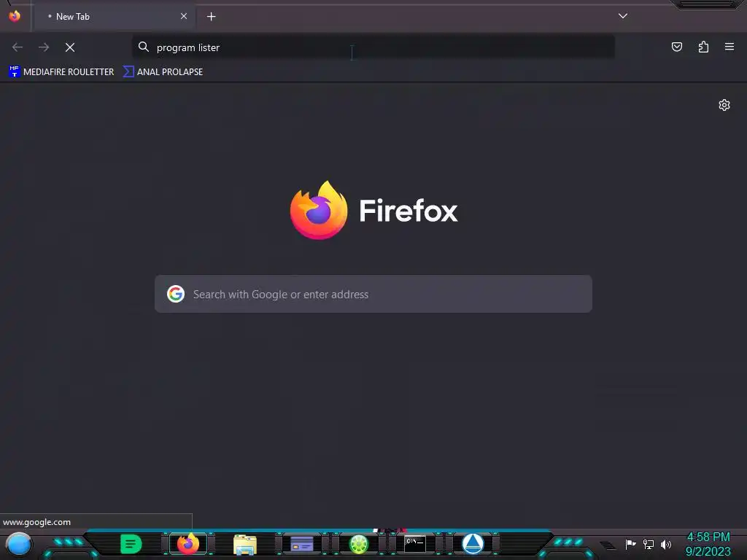Screen dimensions: 747x560
Task: Go back with the back arrow
Action: [18, 47]
